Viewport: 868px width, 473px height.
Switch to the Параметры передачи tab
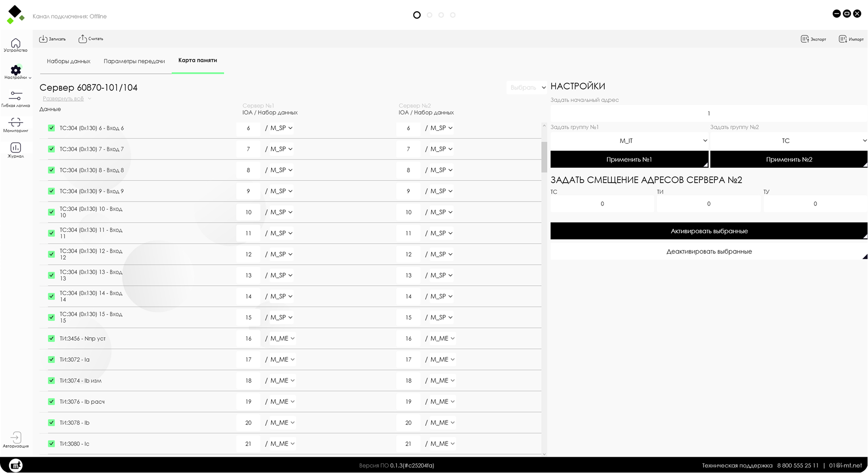(x=134, y=61)
